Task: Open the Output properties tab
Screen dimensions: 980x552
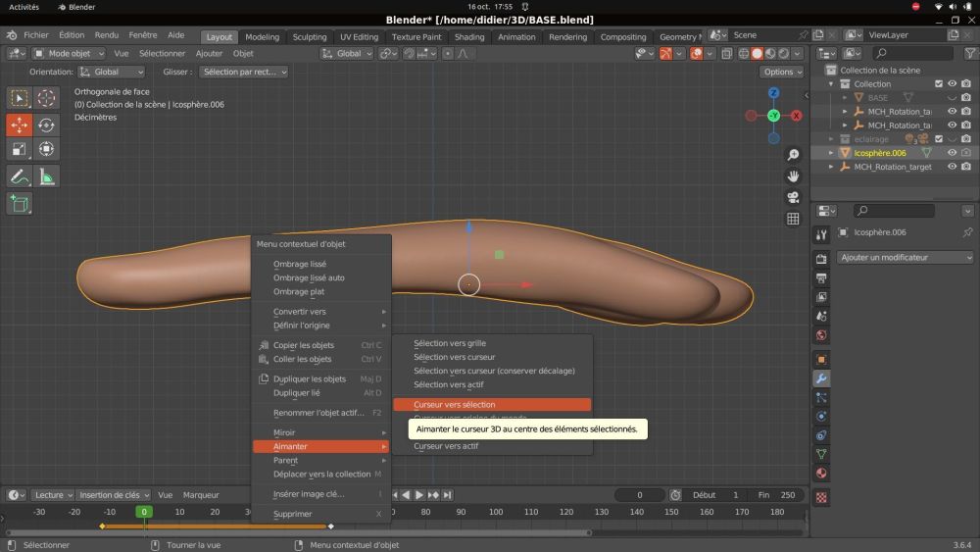Action: (x=821, y=277)
